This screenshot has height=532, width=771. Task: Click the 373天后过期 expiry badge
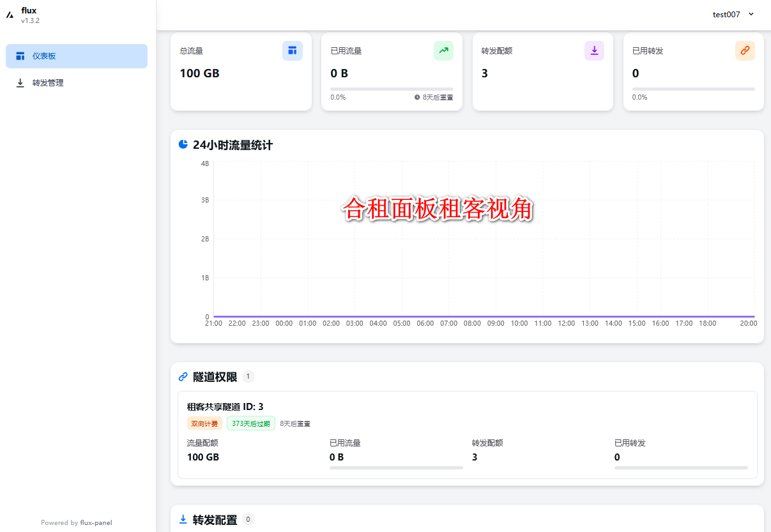251,423
